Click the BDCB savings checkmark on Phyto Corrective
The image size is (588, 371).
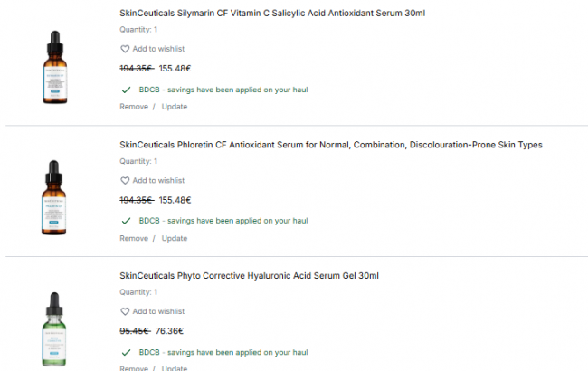(x=125, y=352)
